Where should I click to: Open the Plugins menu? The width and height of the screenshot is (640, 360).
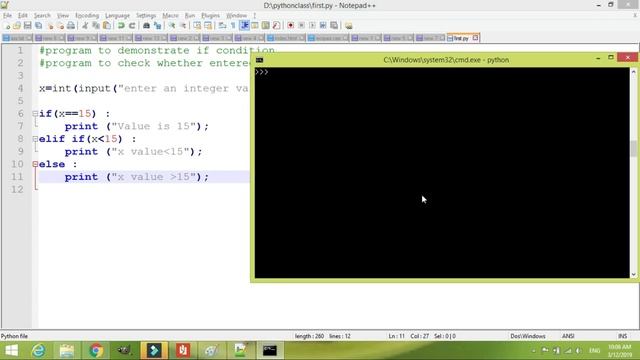click(211, 16)
